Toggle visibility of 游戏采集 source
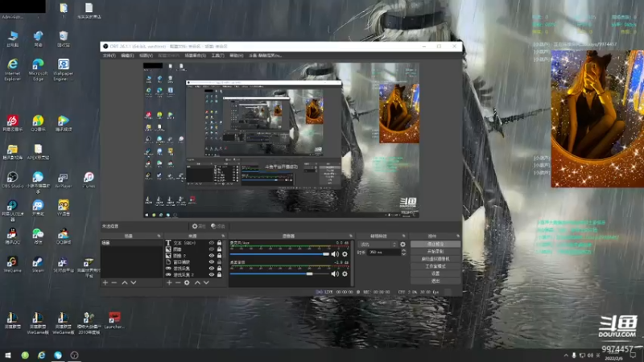Image resolution: width=644 pixels, height=362 pixels. click(x=212, y=269)
